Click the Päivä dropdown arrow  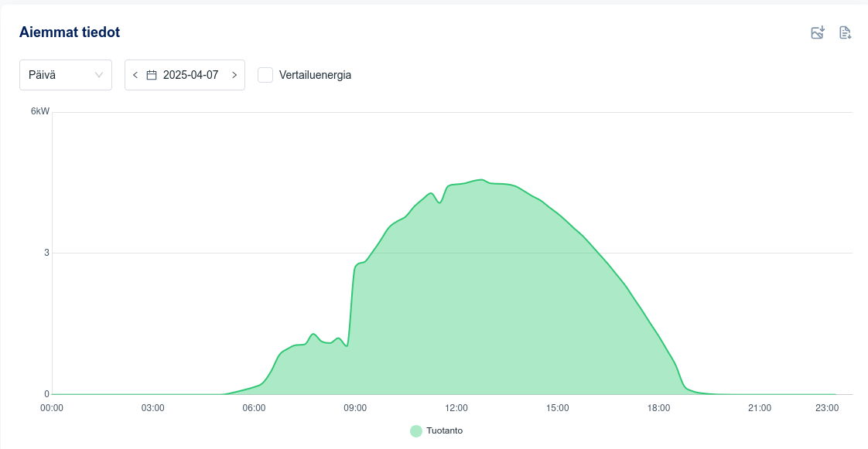(x=99, y=75)
